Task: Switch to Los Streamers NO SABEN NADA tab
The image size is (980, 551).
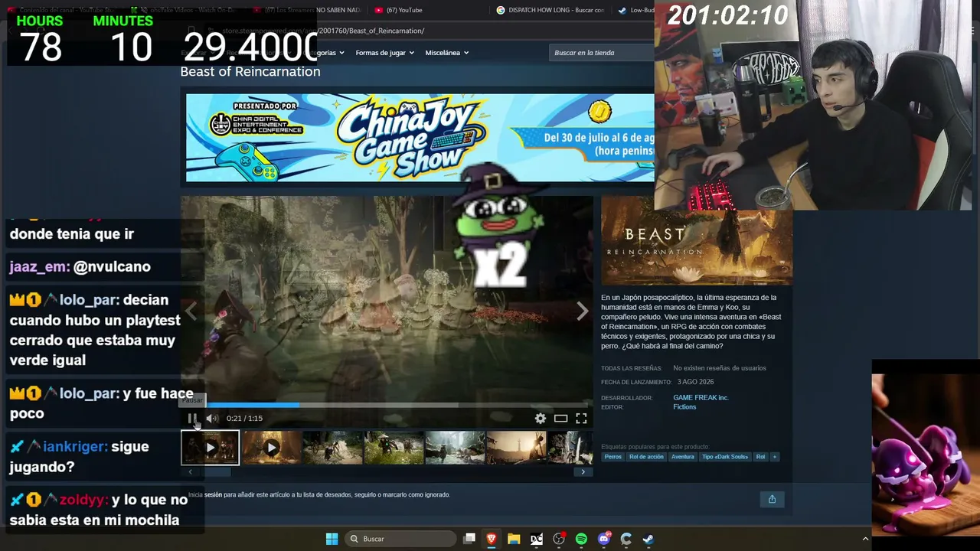Action: click(306, 10)
